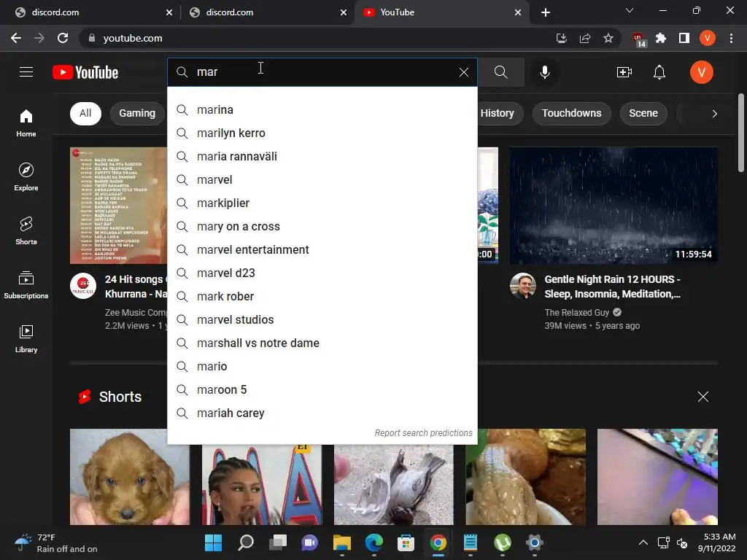Open the puppy Shorts thumbnail
The height and width of the screenshot is (560, 747).
click(x=130, y=477)
